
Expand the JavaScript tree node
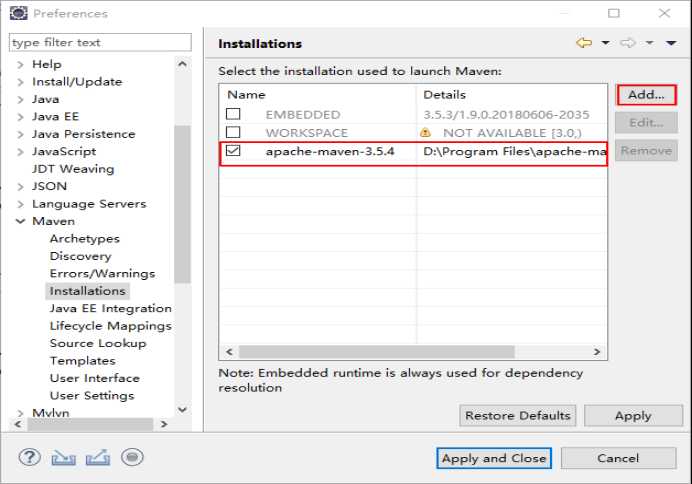pyautogui.click(x=20, y=152)
